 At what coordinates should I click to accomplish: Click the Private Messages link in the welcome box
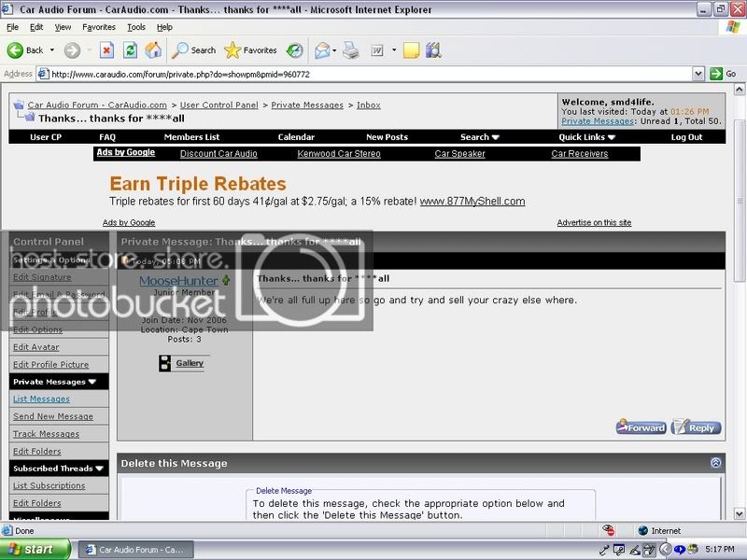598,121
